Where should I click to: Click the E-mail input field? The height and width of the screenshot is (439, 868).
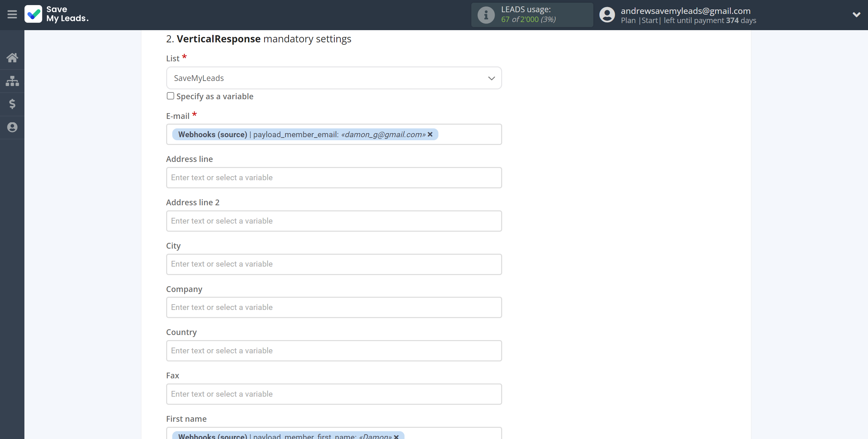coord(334,134)
